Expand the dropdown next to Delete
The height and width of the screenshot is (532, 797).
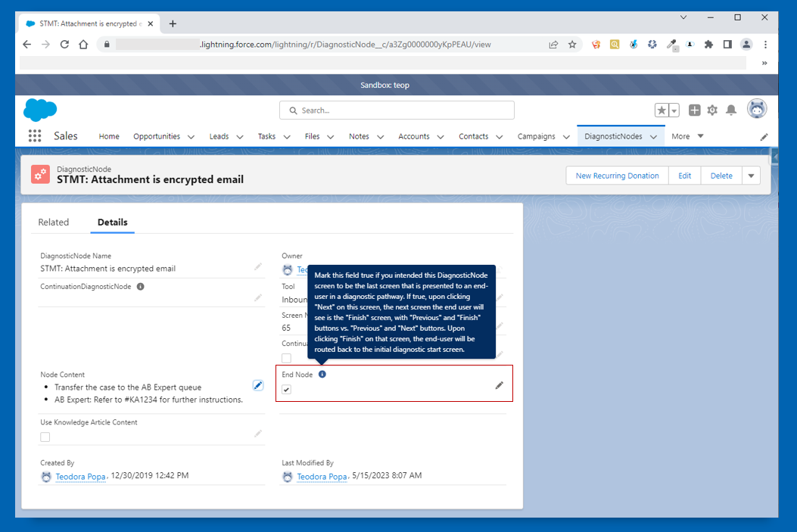pyautogui.click(x=751, y=175)
